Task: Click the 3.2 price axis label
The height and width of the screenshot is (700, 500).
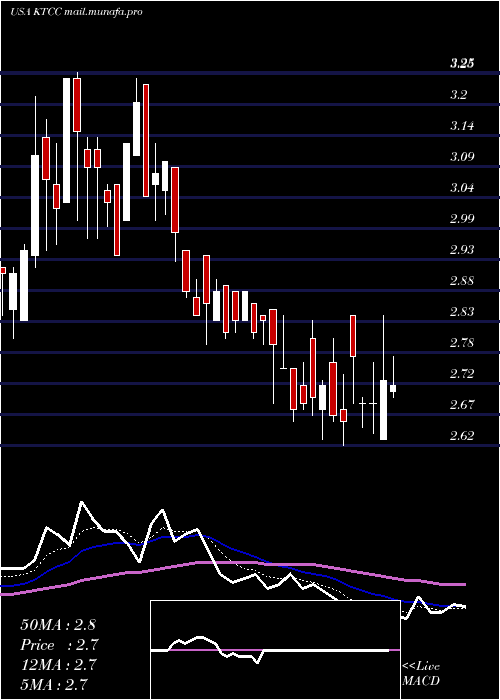Action: point(460,95)
